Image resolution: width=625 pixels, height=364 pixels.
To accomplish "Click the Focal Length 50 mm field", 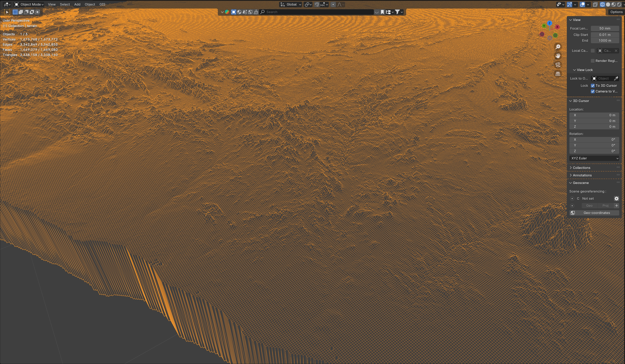I will pos(605,29).
